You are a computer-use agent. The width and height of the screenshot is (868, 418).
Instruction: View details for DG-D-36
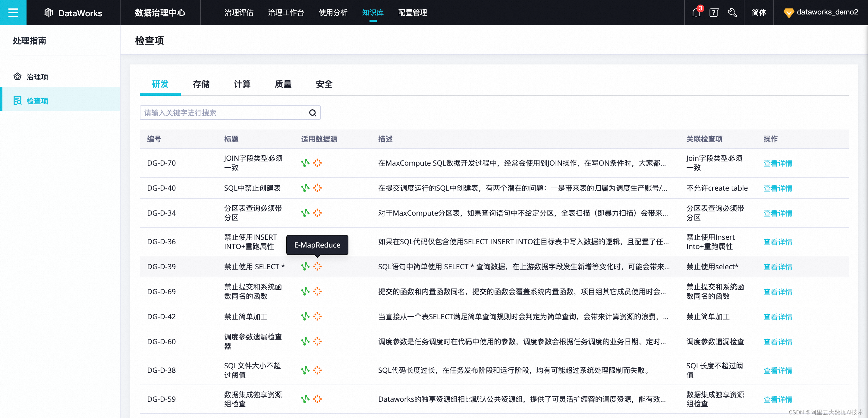point(778,242)
